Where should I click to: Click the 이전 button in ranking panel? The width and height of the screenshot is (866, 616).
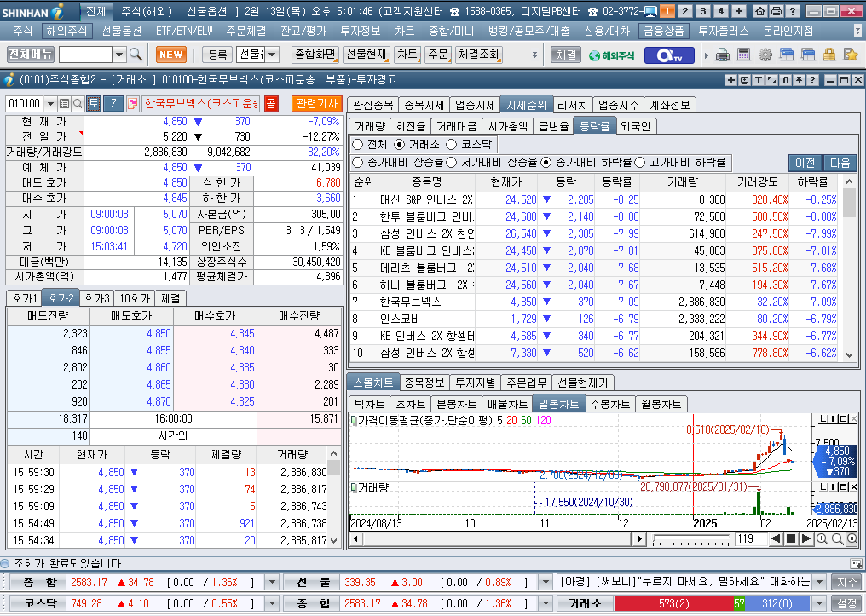click(805, 163)
